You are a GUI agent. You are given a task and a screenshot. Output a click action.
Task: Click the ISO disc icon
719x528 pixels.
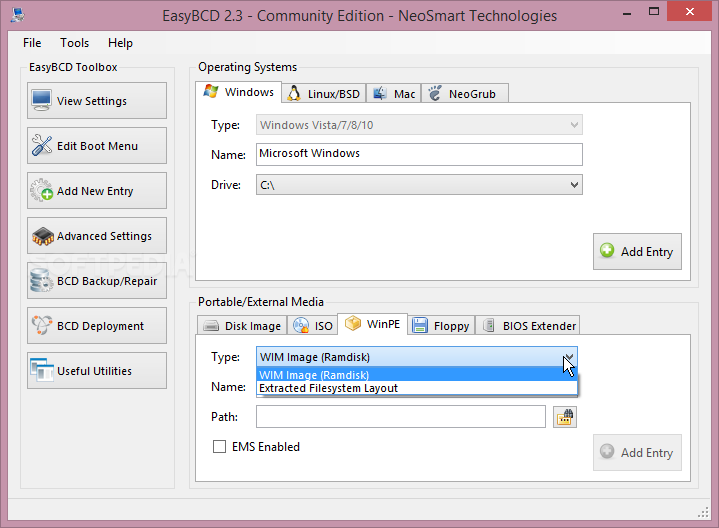(301, 325)
